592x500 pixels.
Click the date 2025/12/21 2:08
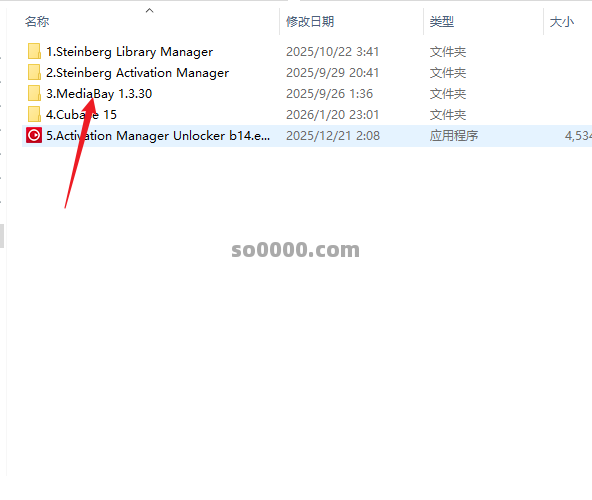point(333,136)
